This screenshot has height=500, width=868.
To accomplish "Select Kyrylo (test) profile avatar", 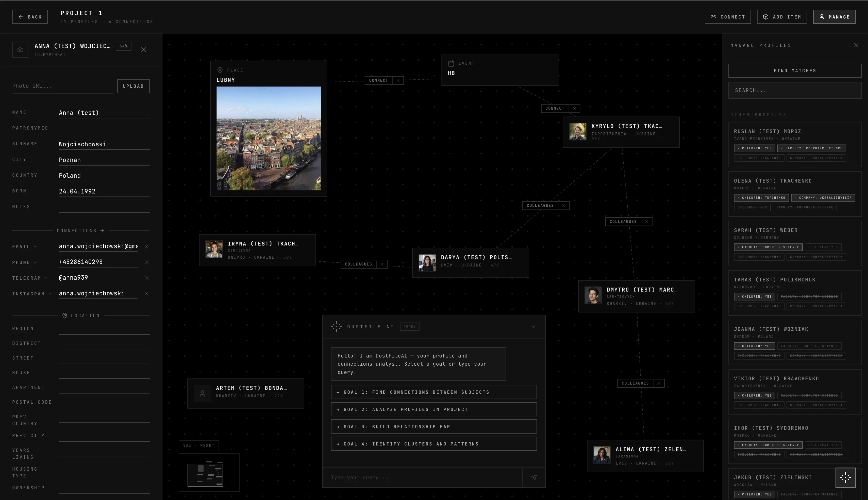I will (578, 132).
